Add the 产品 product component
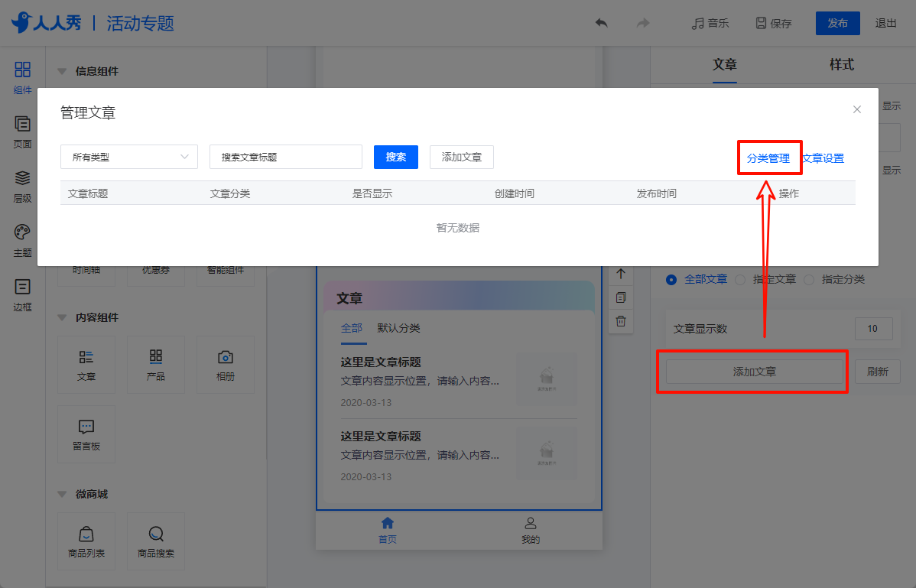 coord(156,365)
